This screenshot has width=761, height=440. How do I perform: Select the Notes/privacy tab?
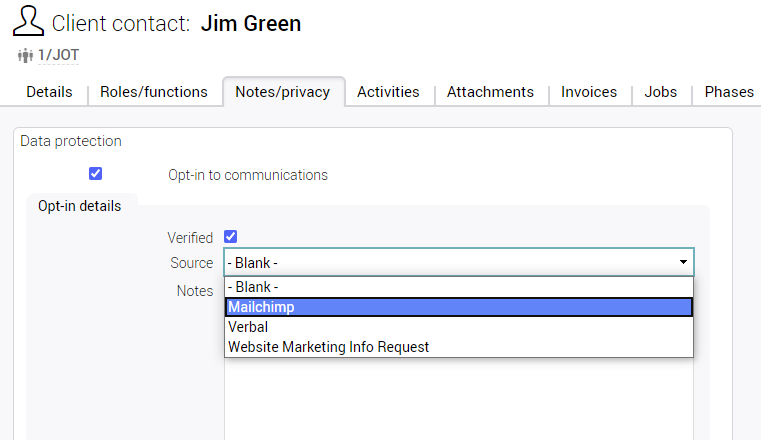282,92
